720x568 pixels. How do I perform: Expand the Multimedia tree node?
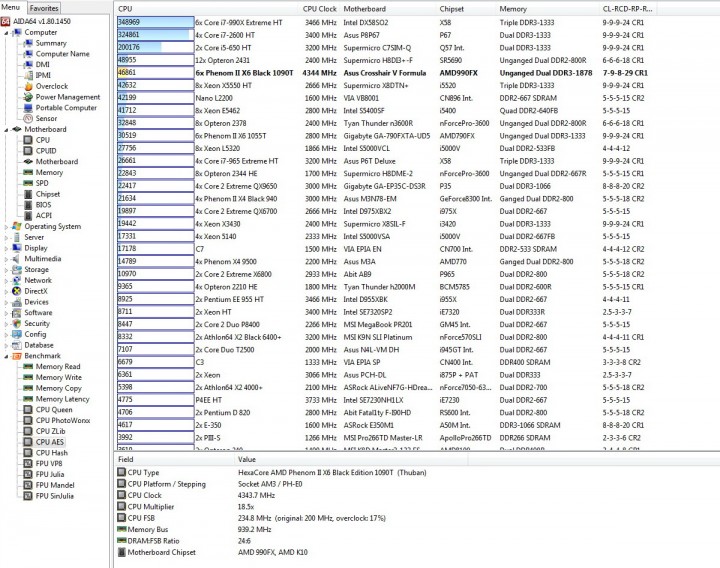point(6,259)
